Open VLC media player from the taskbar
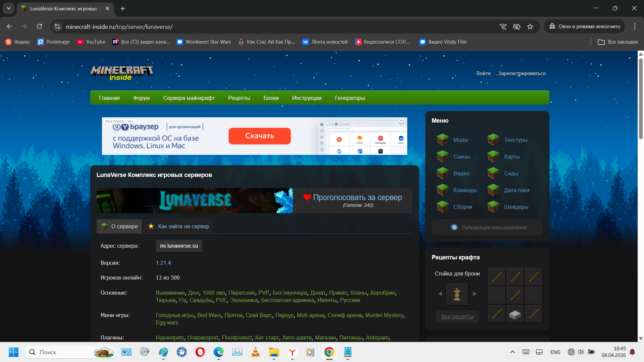The height and width of the screenshot is (362, 644). 255,352
